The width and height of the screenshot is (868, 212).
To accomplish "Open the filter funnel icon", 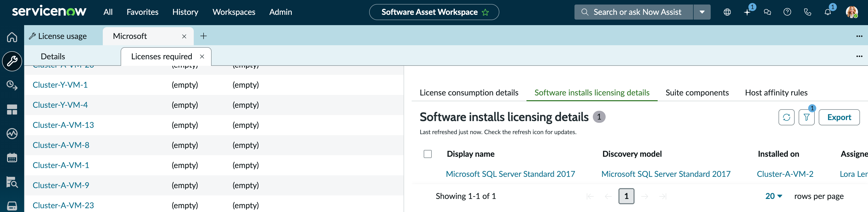I will (807, 117).
